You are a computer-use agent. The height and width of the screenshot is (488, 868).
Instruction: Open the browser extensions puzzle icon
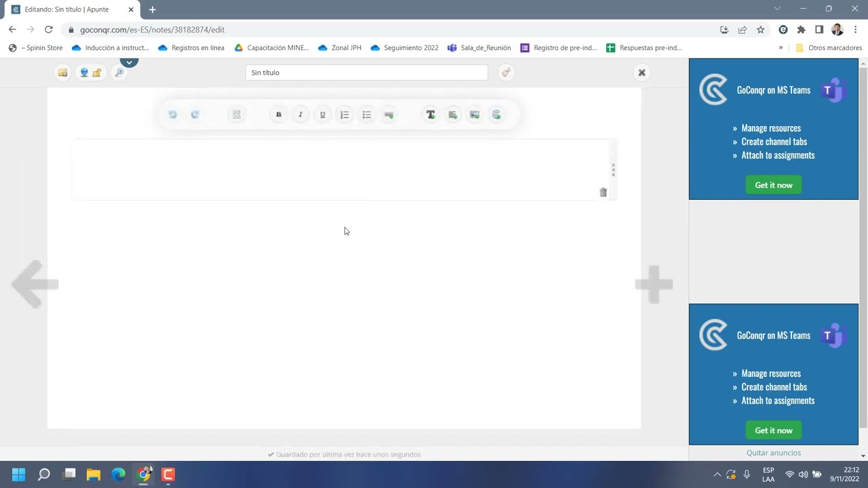tap(801, 30)
